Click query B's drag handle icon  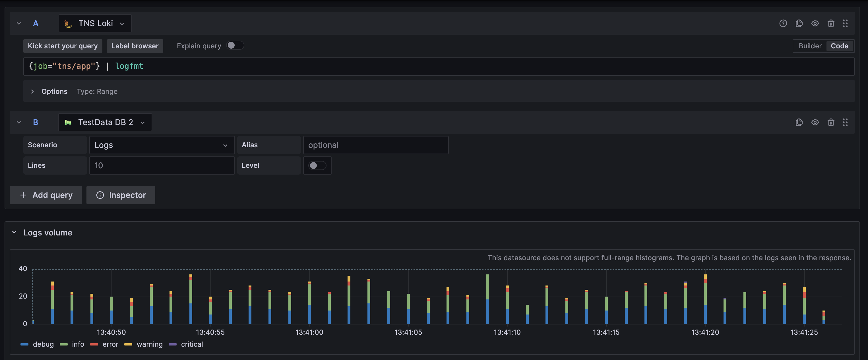tap(846, 122)
